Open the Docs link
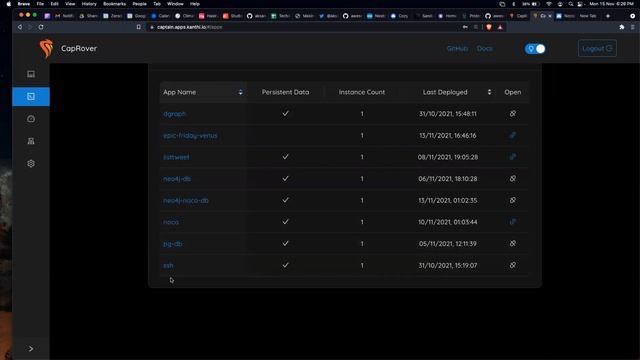 point(484,48)
